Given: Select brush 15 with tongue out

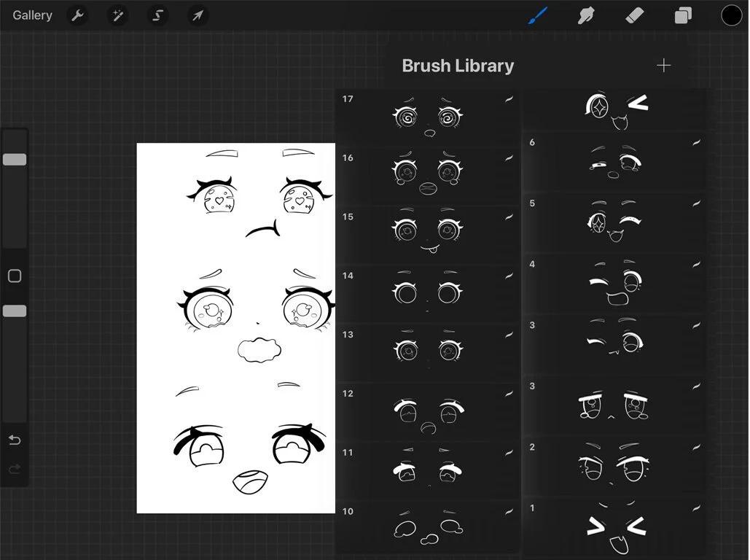Looking at the screenshot, I should 427,236.
